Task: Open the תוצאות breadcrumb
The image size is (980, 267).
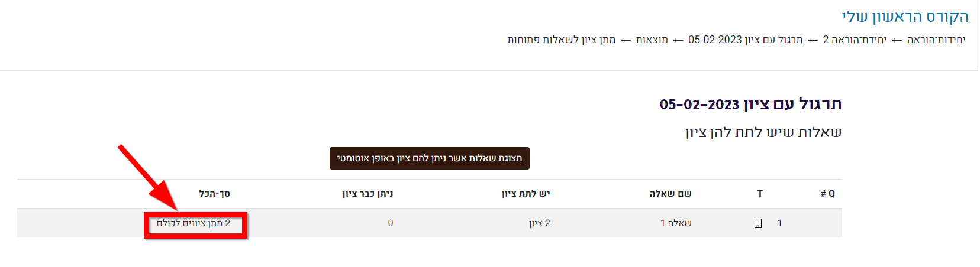Action: point(652,40)
